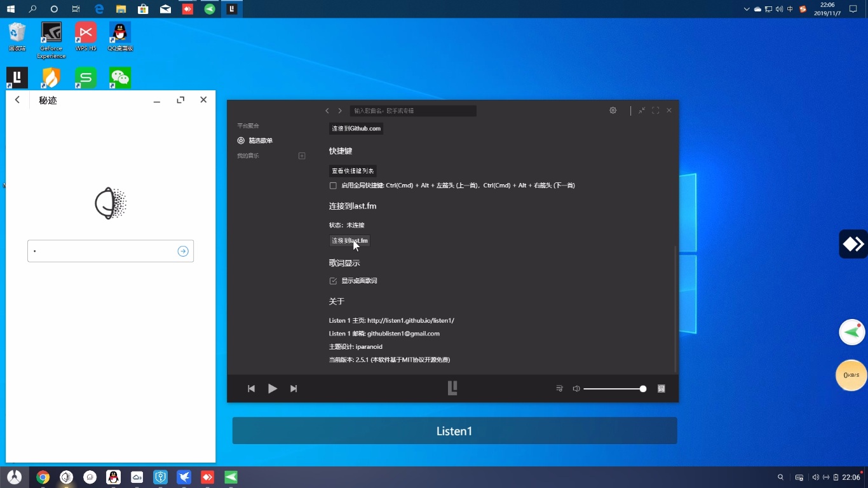Open GeForce Experience desktop icon
The width and height of the screenshot is (868, 488).
click(51, 40)
